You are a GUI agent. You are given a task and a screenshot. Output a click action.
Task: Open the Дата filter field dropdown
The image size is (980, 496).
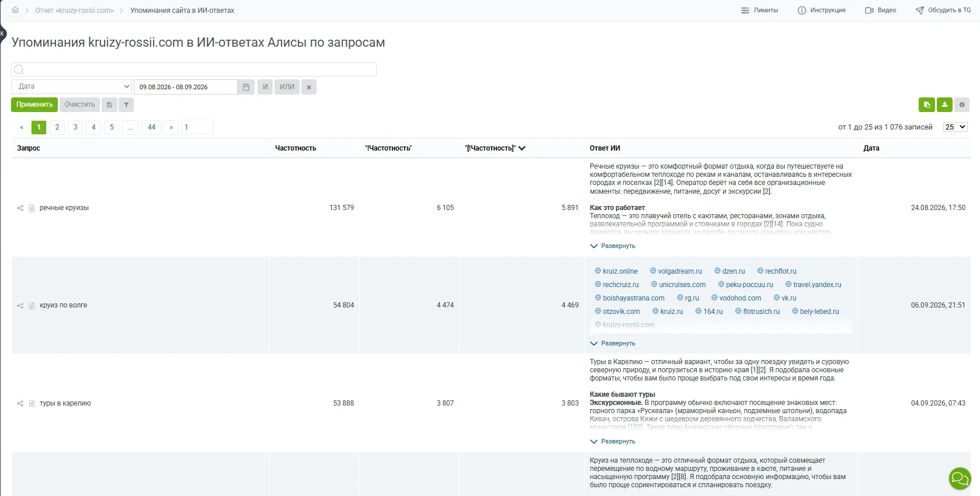pyautogui.click(x=72, y=86)
